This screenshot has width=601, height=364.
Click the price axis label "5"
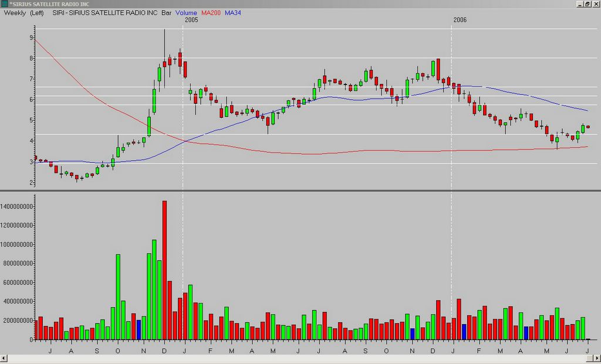pyautogui.click(x=31, y=120)
